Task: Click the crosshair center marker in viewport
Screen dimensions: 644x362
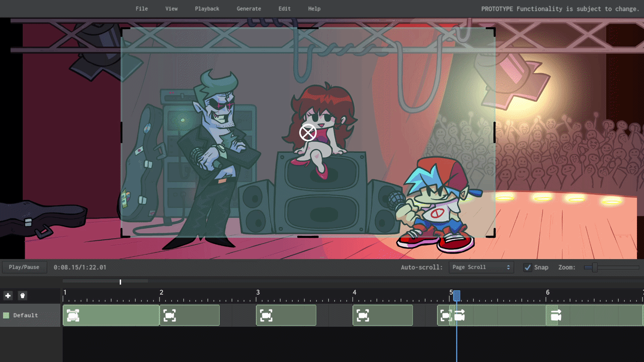Action: [x=308, y=133]
